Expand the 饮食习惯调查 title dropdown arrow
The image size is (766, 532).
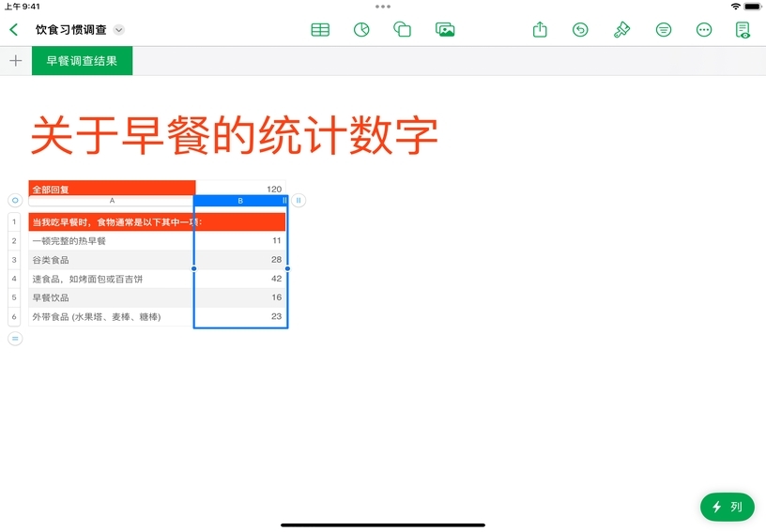[119, 30]
